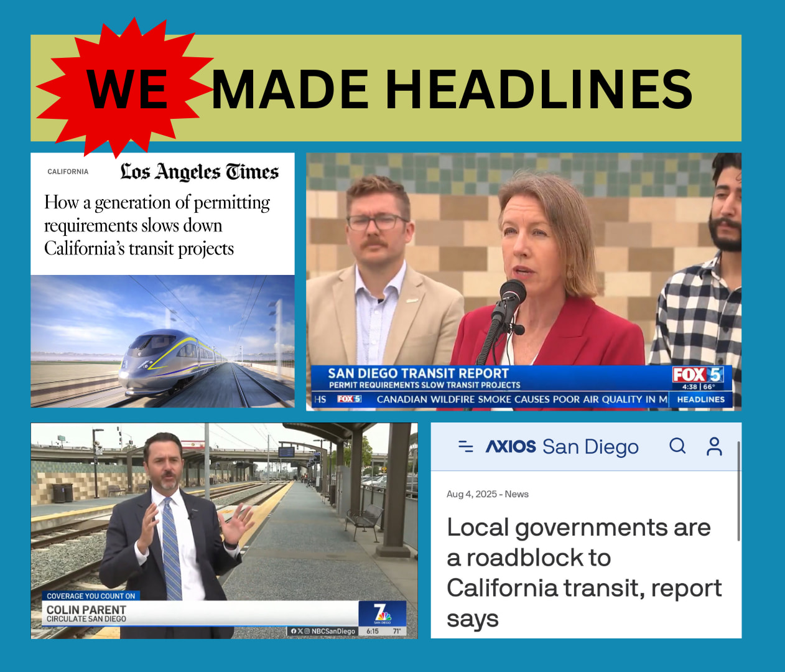This screenshot has width=785, height=672.
Task: Click 'PERMIT REQUIREMENTS SLOW TRANSIT PROJECTS' subtitle
Action: 424,385
